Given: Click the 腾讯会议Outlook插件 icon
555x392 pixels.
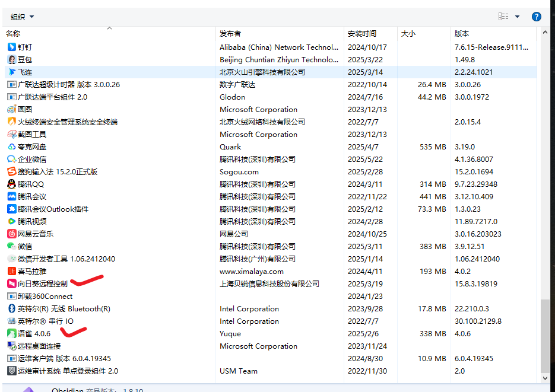Looking at the screenshot, I should point(12,209).
